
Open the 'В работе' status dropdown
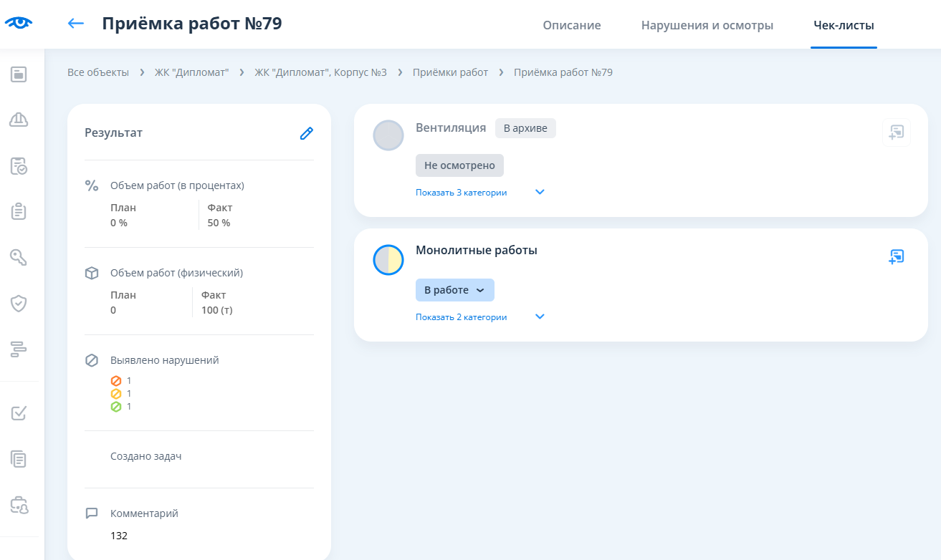pyautogui.click(x=454, y=290)
